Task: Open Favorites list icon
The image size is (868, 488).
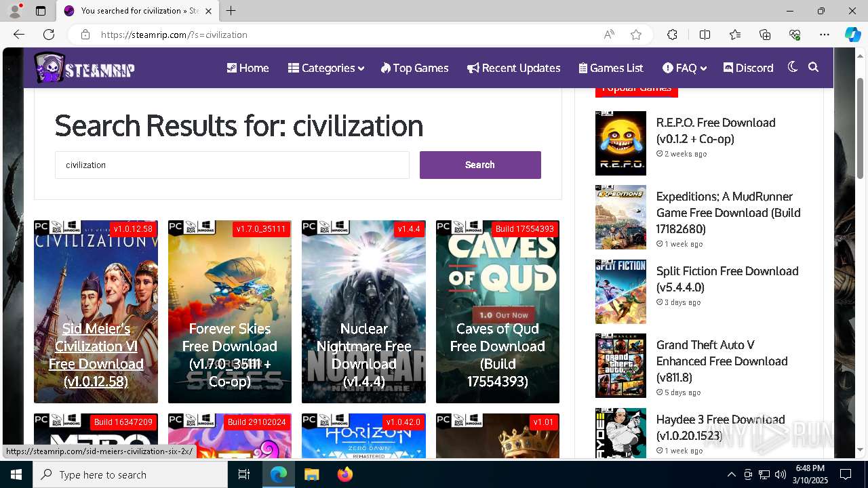Action: [735, 35]
